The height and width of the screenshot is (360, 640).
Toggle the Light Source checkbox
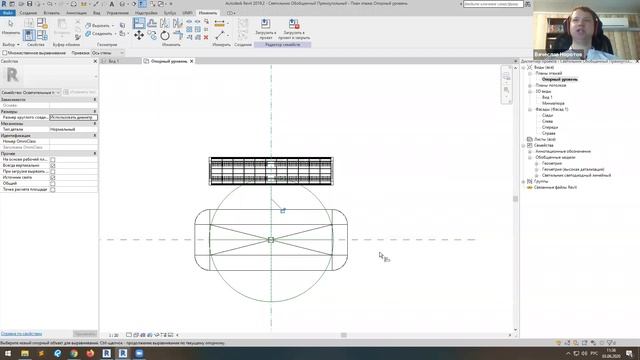[53, 178]
